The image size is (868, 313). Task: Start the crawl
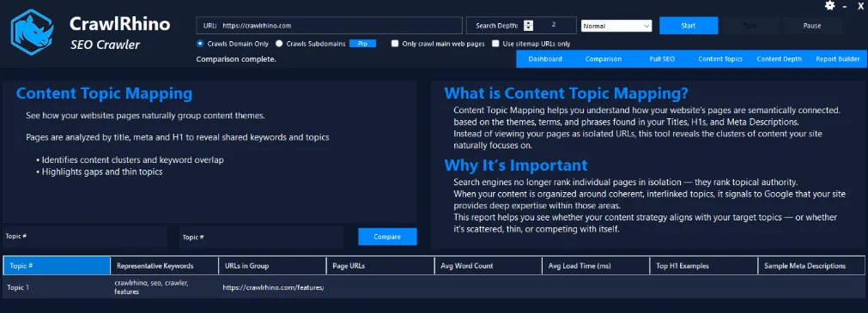coord(689,26)
